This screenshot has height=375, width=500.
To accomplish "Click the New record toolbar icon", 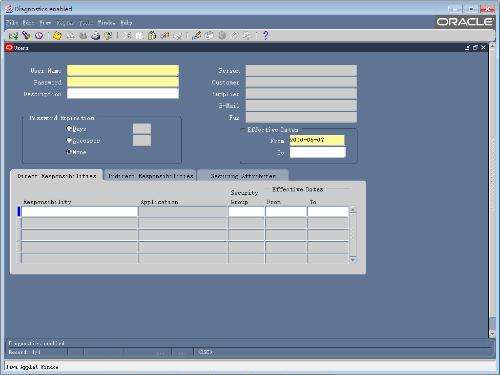I will [13, 35].
